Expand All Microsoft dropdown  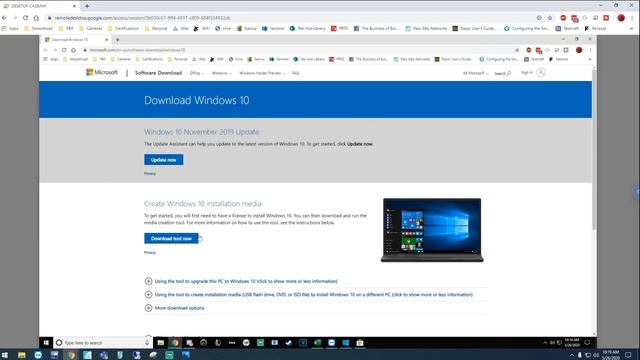475,73
